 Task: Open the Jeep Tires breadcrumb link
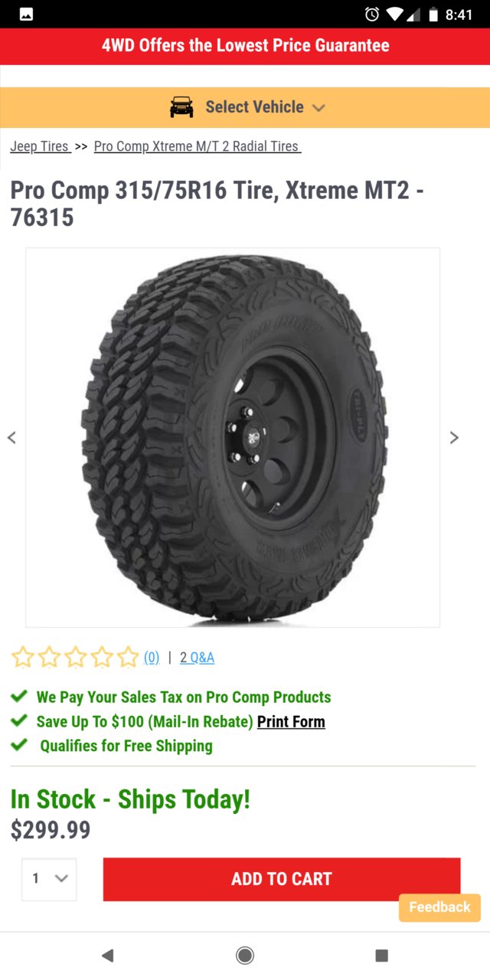[41, 146]
